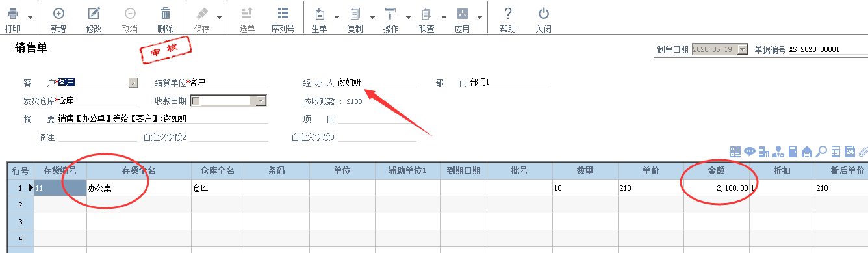Click the 删除 (delete) trash button
The image size is (868, 253).
(165, 20)
